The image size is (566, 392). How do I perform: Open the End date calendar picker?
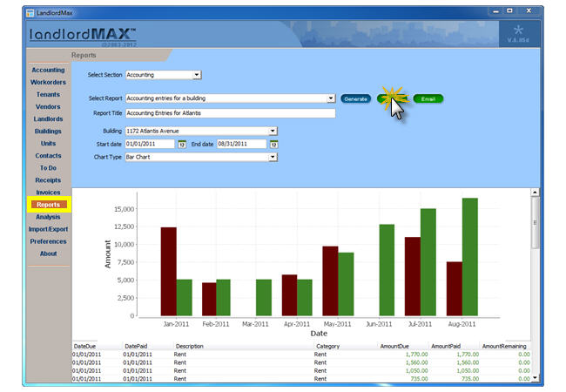point(274,145)
